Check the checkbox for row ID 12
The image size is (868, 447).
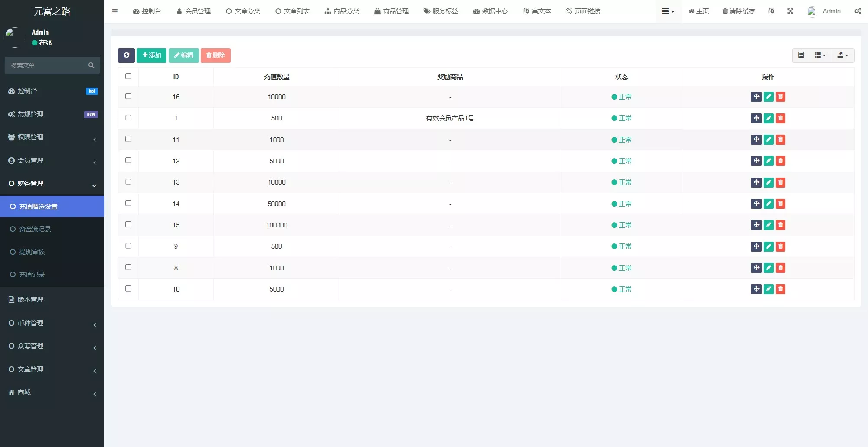click(128, 160)
